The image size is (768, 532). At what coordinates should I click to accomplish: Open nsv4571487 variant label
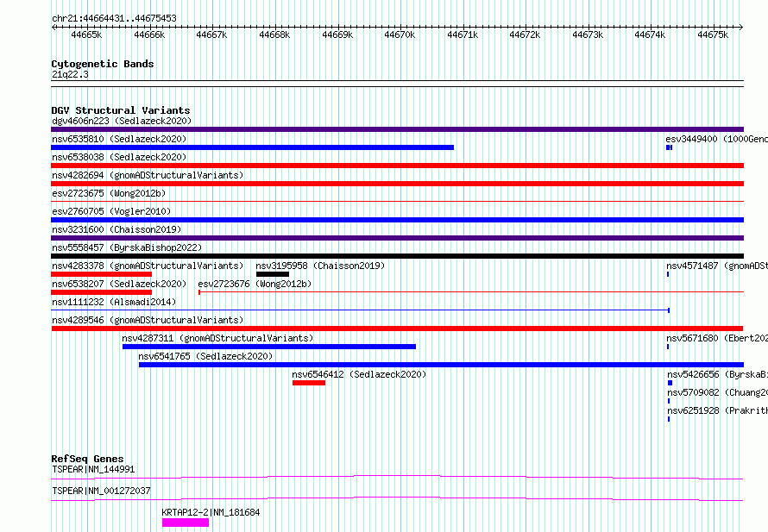pos(717,266)
